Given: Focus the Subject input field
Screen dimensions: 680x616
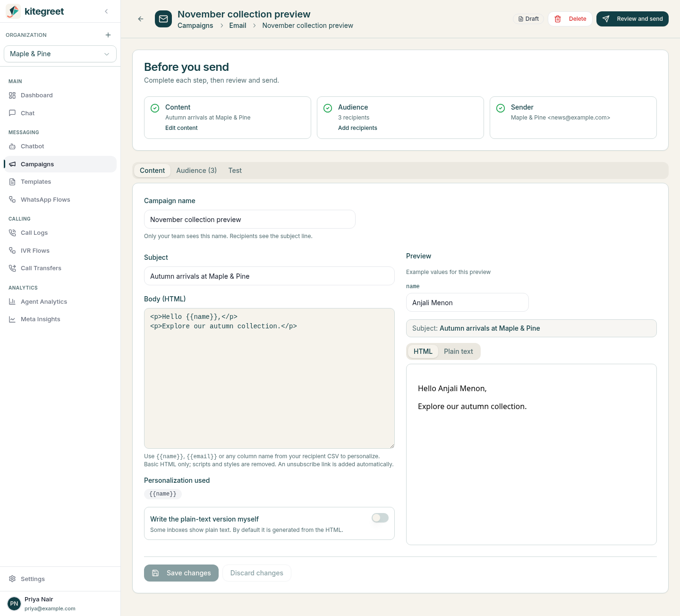Looking at the screenshot, I should 269,276.
